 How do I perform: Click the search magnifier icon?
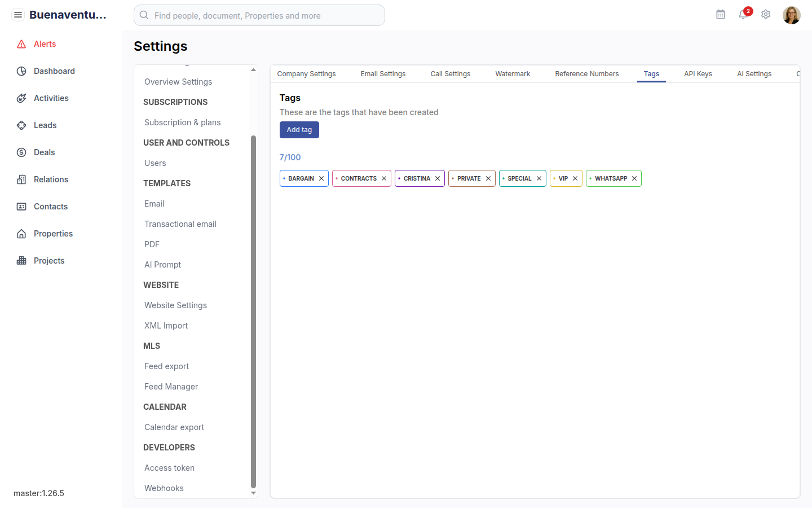pyautogui.click(x=144, y=15)
